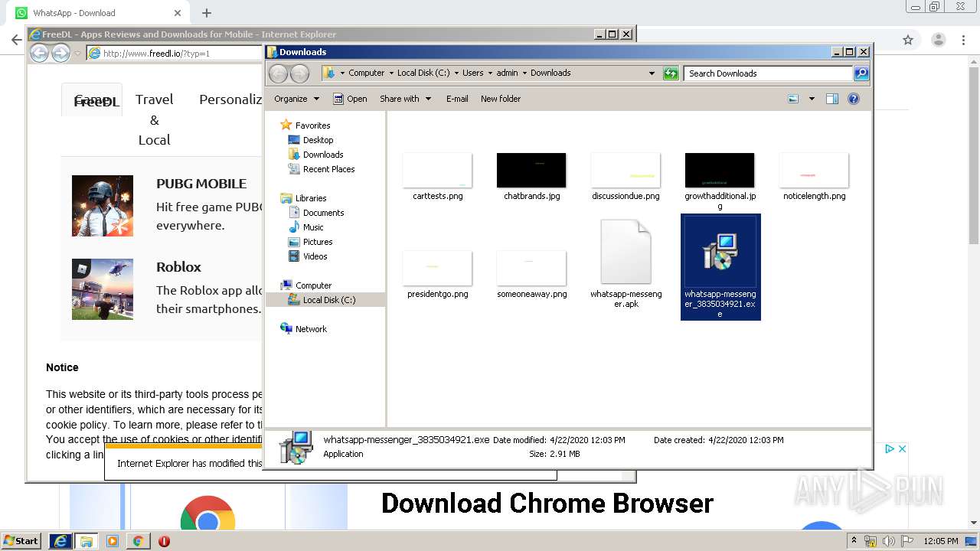980x551 pixels.
Task: Select Local Disk (C:) in tree
Action: click(329, 300)
